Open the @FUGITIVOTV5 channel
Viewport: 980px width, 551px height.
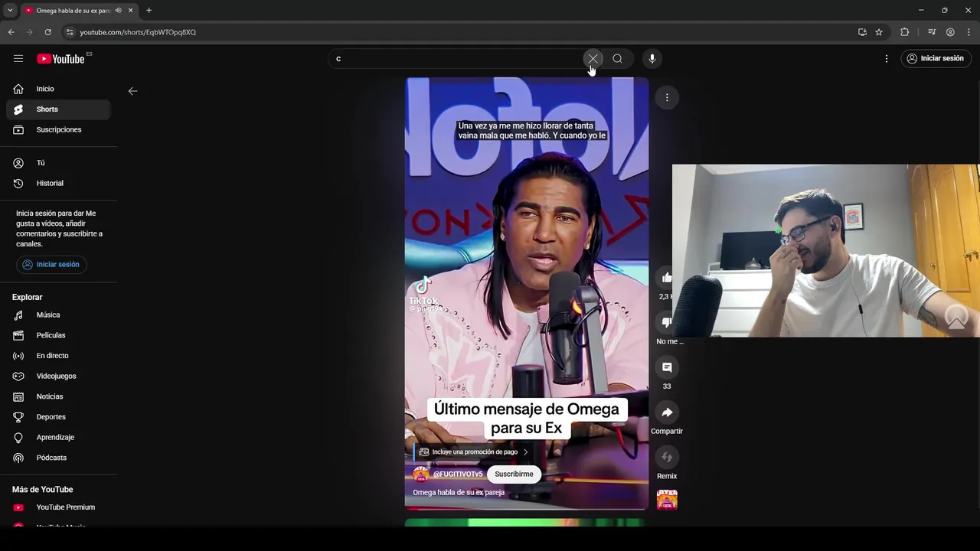(x=458, y=474)
